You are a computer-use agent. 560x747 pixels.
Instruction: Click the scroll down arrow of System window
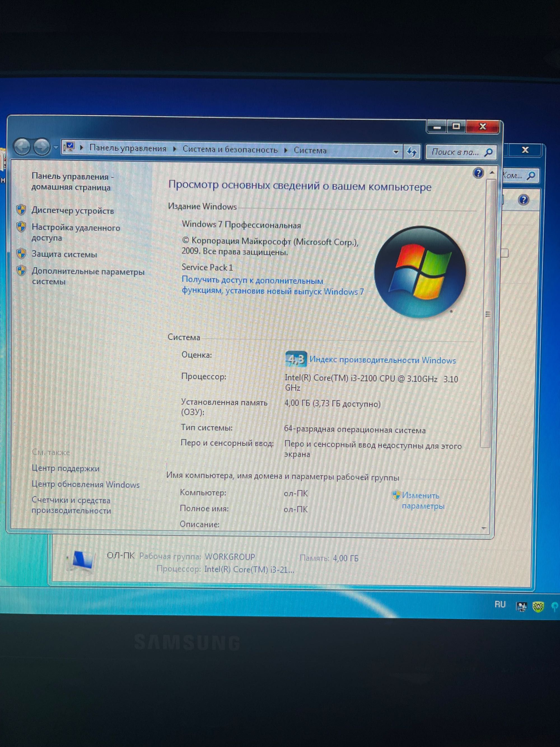(484, 528)
